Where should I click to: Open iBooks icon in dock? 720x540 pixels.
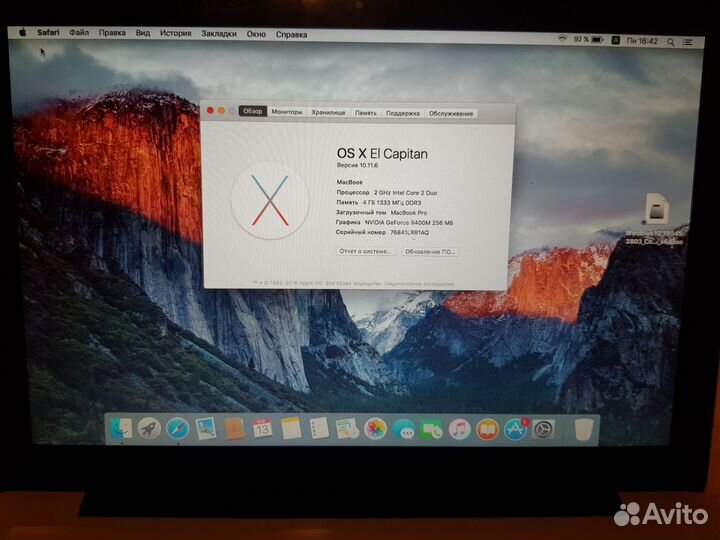point(487,430)
